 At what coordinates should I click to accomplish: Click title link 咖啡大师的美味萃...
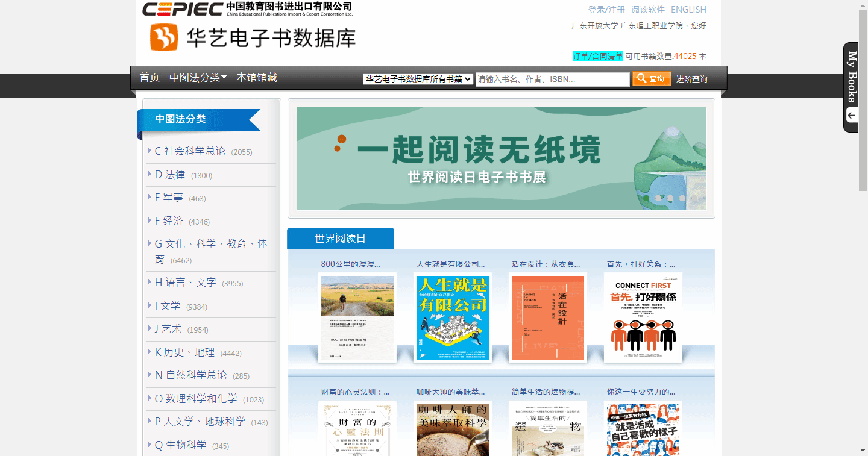tap(450, 392)
